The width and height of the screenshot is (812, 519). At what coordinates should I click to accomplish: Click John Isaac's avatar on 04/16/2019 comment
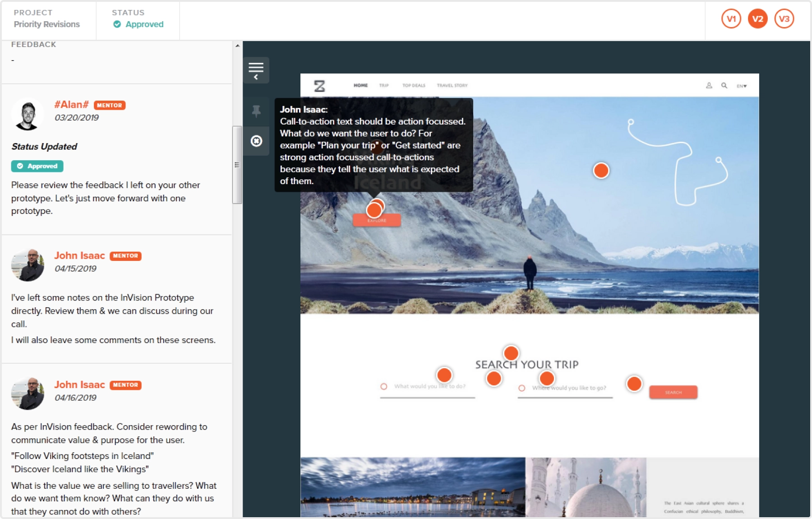click(28, 394)
